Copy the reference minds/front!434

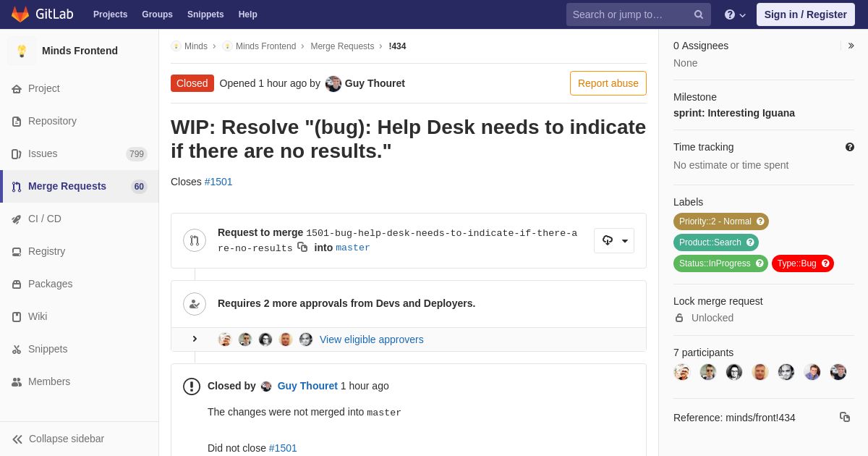click(845, 417)
